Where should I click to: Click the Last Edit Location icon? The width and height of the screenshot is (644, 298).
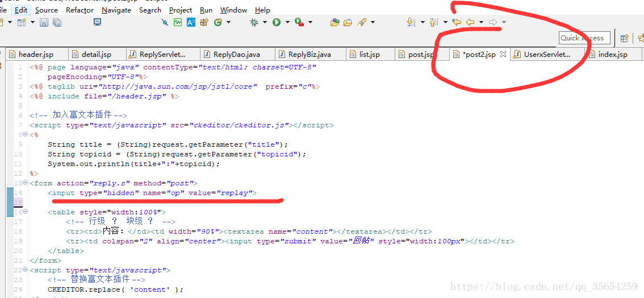pyautogui.click(x=456, y=22)
